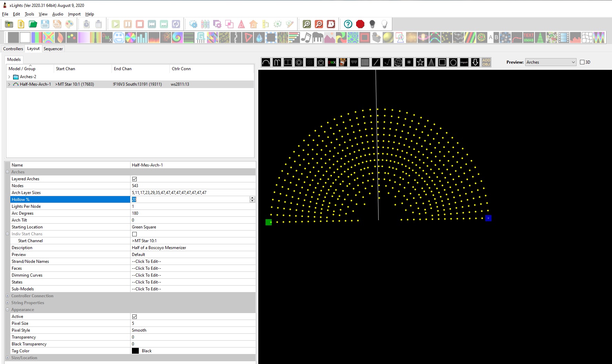Select the Spinner model tool

click(x=409, y=62)
